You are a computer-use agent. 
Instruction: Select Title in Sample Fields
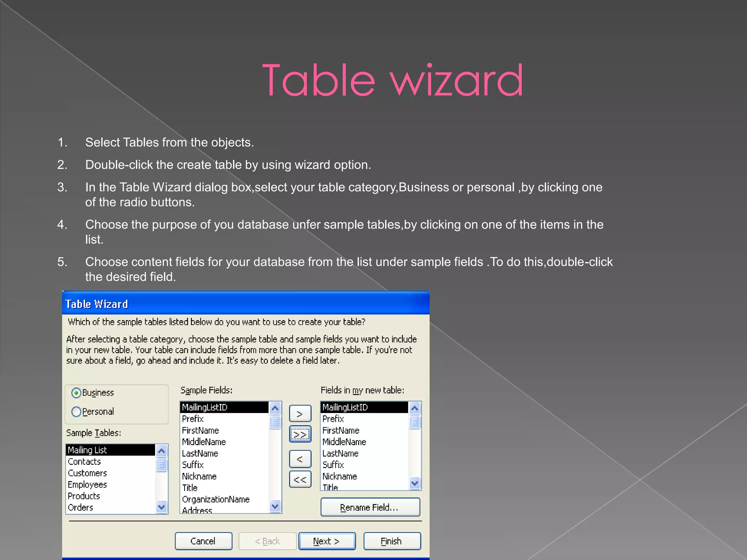[225, 488]
